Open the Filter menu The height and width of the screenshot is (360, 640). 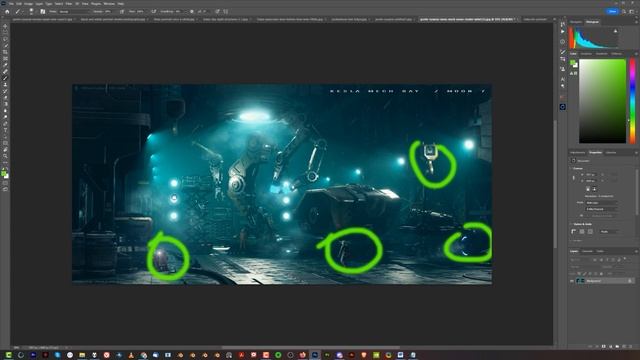[x=69, y=3]
